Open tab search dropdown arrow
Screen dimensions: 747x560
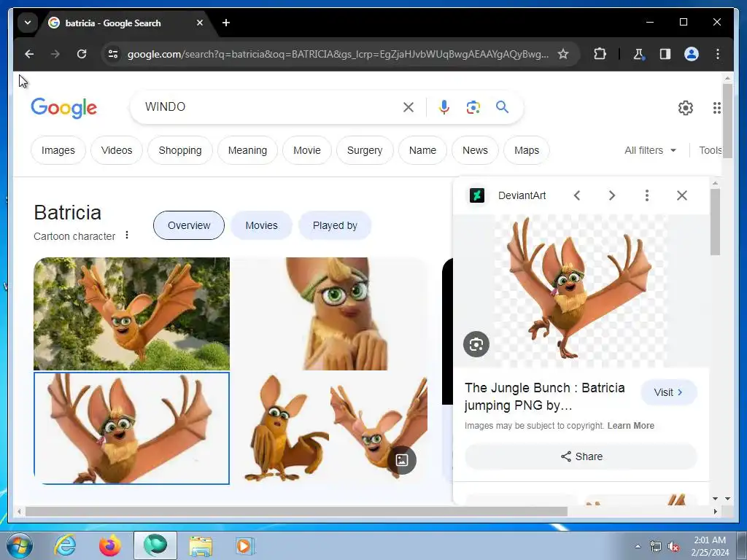point(28,23)
